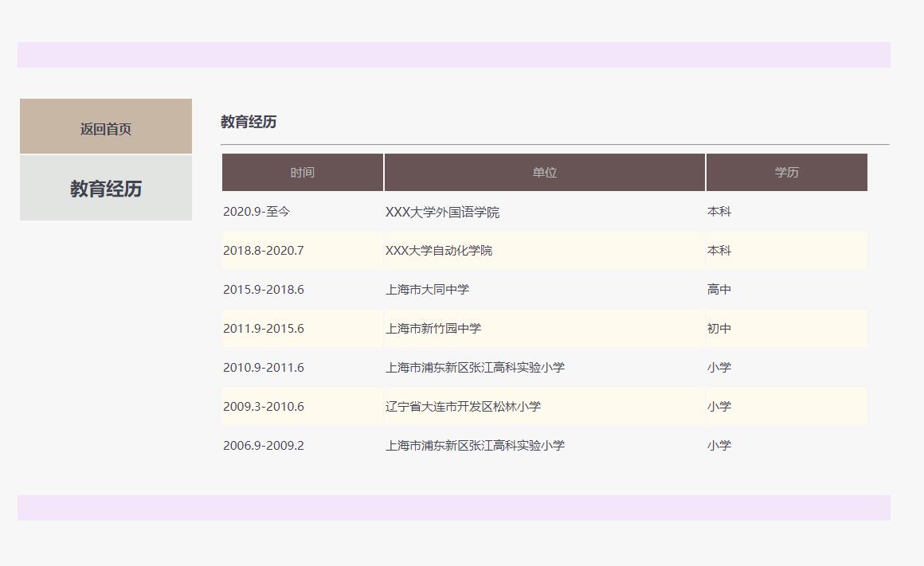Click 张江高科实验小学 in 2010.9-2011.6 row
Viewport: 924px width, 566px height.
click(x=545, y=367)
